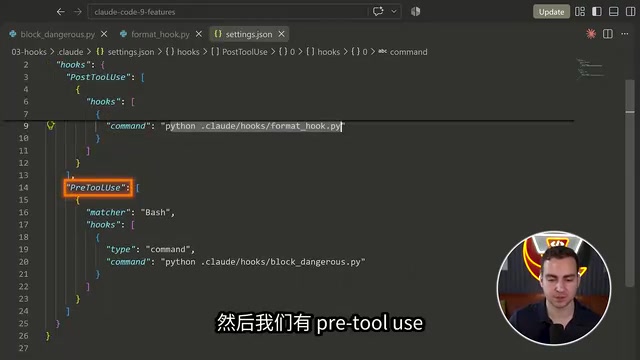Expand the command breadcrumb item
The width and height of the screenshot is (640, 360).
[x=403, y=52]
